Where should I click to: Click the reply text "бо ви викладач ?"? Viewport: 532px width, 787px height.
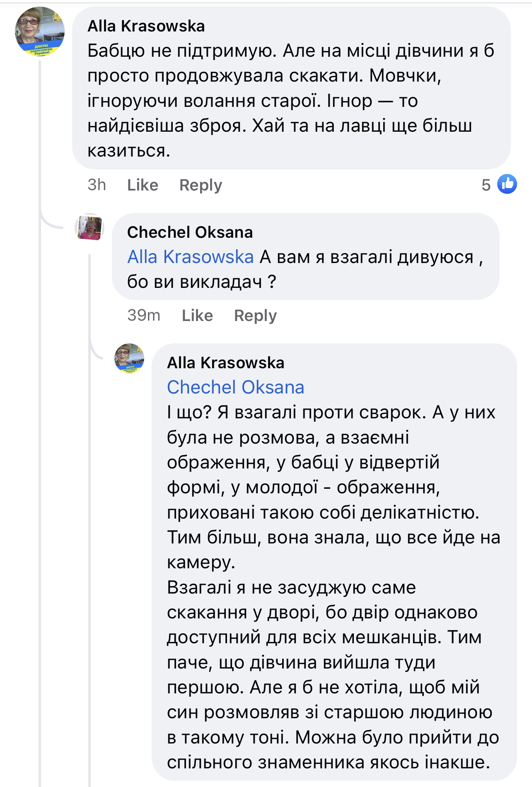pos(201,282)
